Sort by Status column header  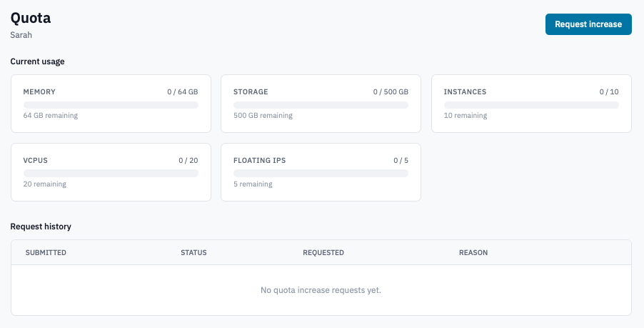pos(193,252)
